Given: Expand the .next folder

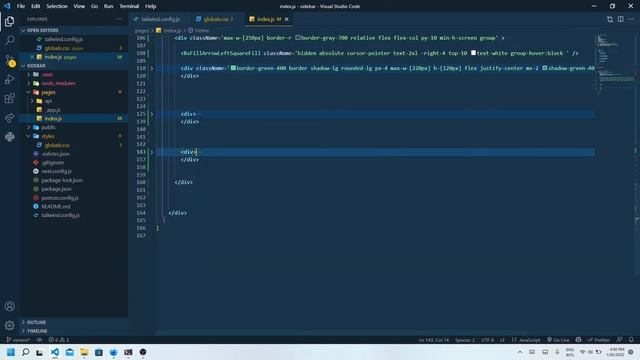Looking at the screenshot, I should click(47, 74).
